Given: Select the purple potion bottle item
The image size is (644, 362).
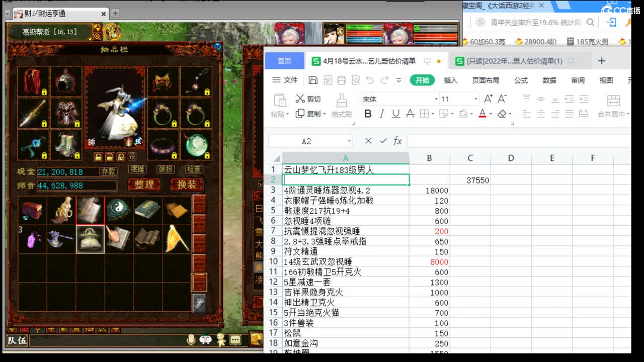Looking at the screenshot, I should click(x=32, y=239).
